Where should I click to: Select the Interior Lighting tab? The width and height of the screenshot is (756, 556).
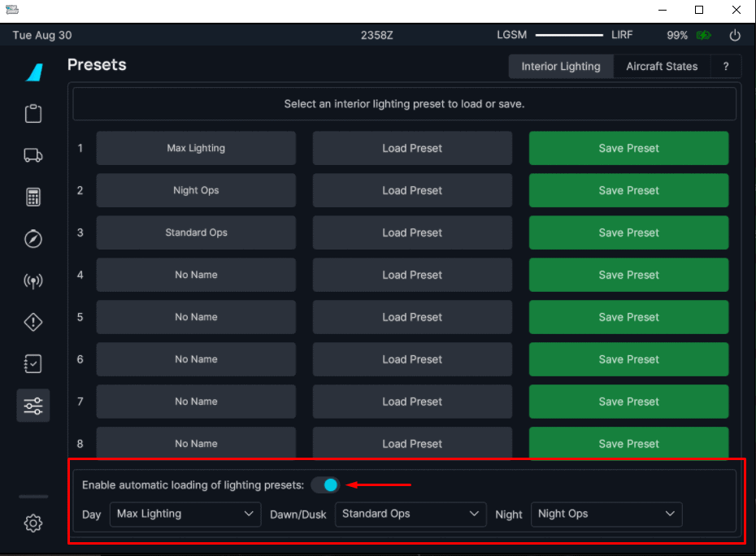pyautogui.click(x=561, y=67)
